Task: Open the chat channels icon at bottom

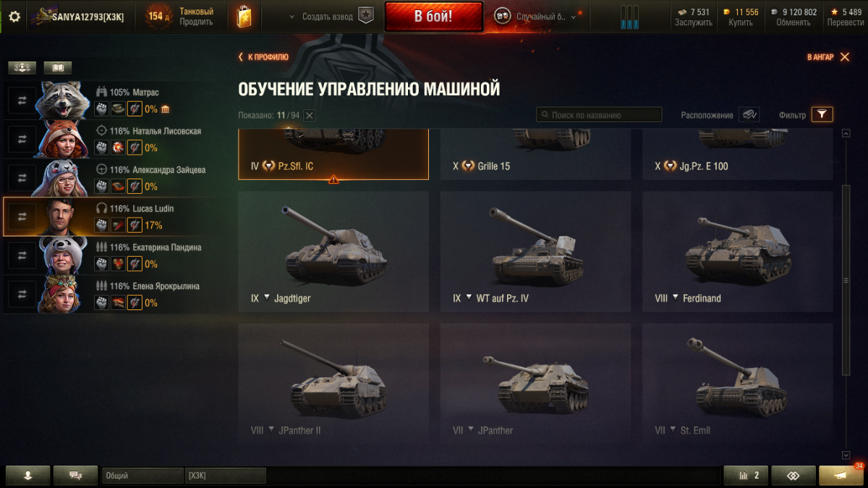Action: coord(75,476)
